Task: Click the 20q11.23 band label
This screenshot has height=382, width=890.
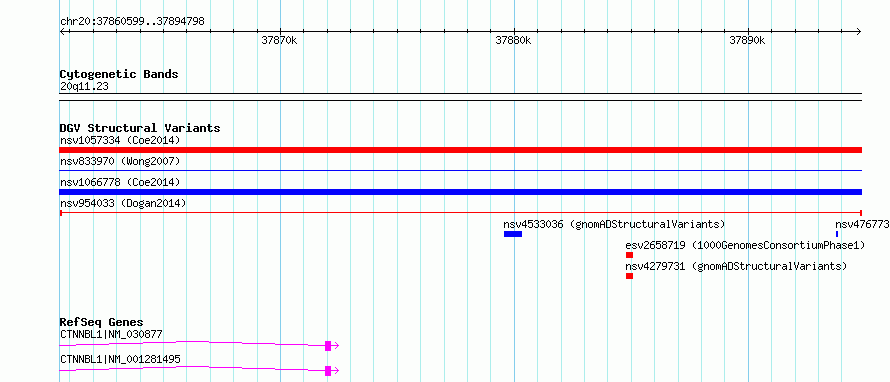Action: [84, 87]
